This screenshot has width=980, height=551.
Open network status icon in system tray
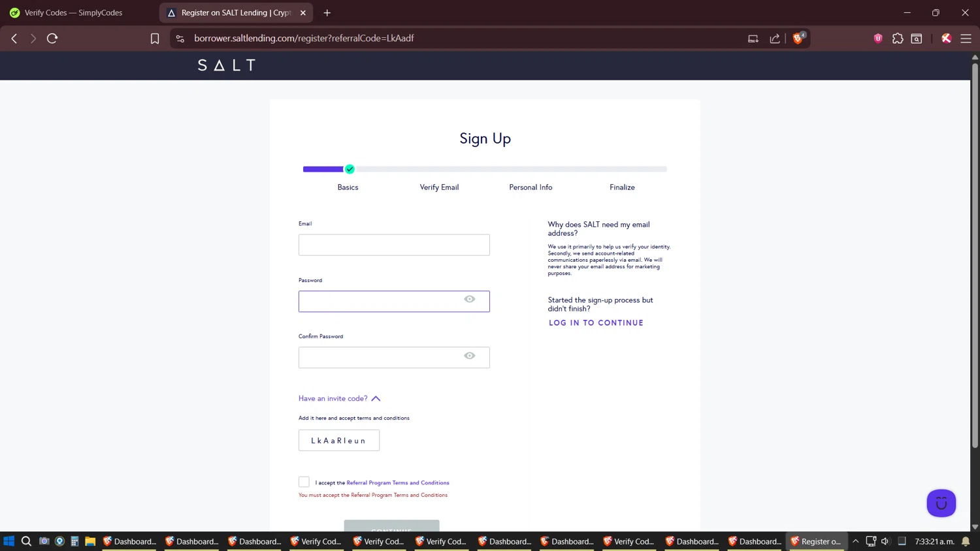click(x=871, y=541)
